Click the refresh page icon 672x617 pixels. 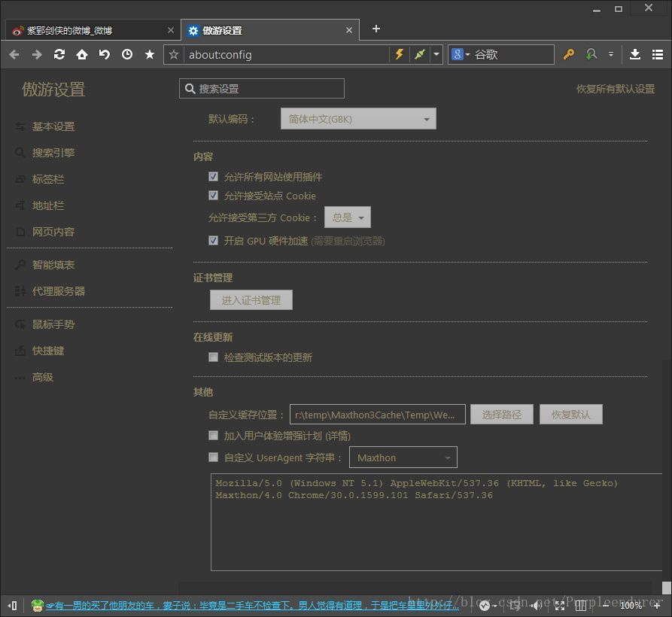coord(59,54)
